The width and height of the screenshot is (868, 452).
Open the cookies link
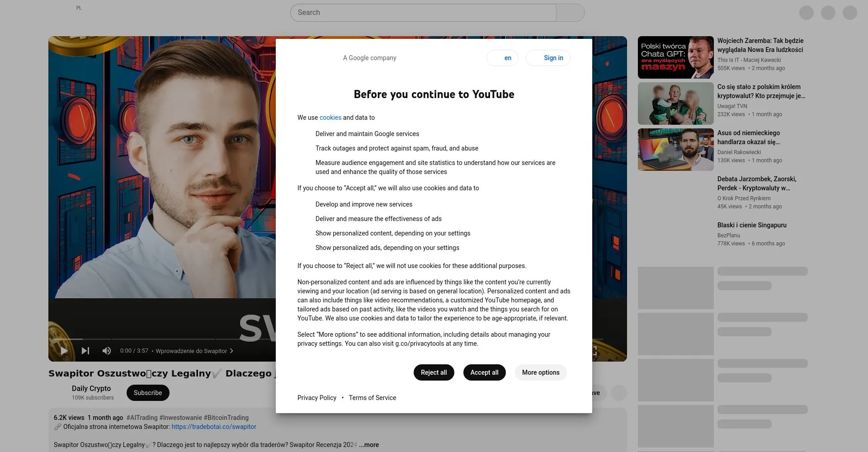coord(330,118)
